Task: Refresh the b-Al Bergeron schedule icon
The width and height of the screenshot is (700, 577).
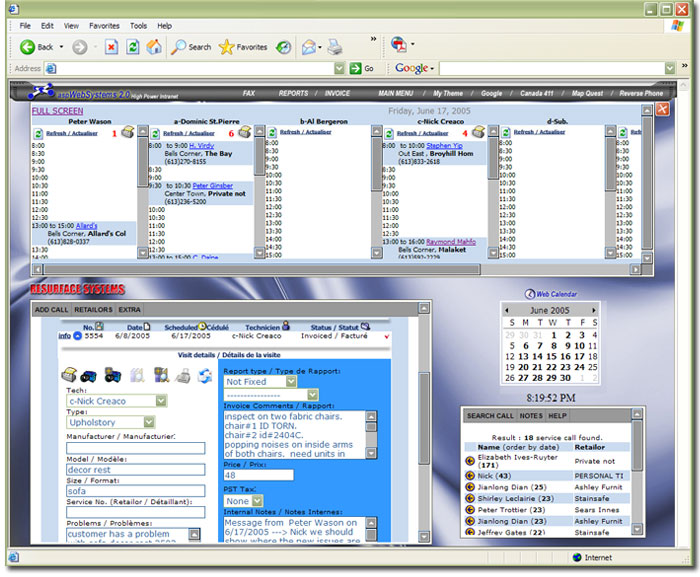Action: click(272, 133)
